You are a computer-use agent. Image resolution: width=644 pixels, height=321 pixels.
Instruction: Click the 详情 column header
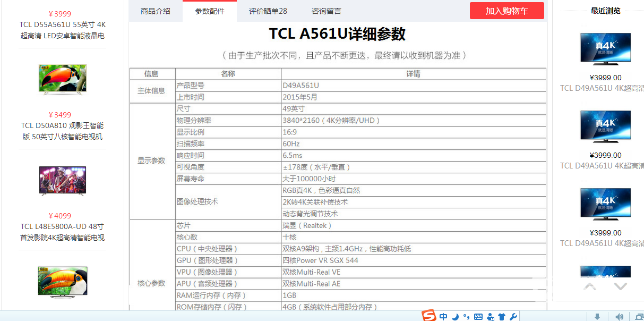tap(414, 74)
